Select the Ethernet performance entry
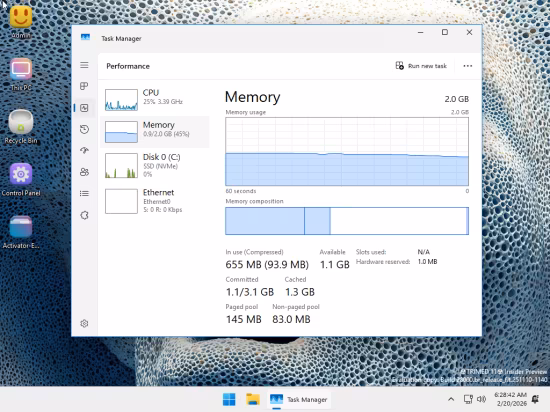Image resolution: width=550 pixels, height=412 pixels. tap(155, 201)
